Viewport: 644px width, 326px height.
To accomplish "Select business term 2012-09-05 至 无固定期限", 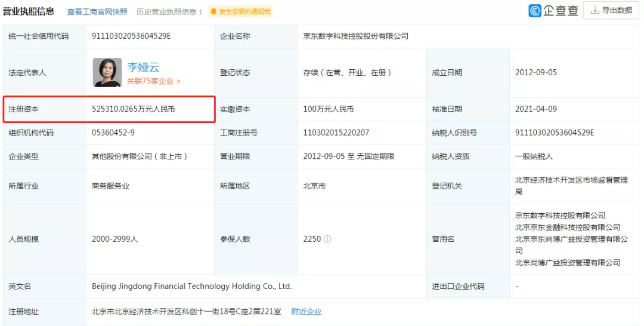I will point(349,156).
